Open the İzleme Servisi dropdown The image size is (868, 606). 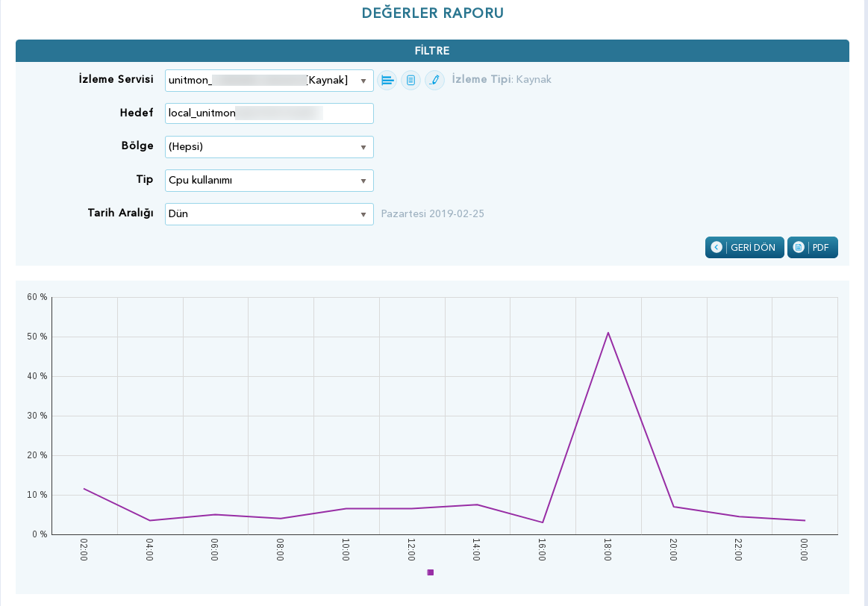pos(269,81)
